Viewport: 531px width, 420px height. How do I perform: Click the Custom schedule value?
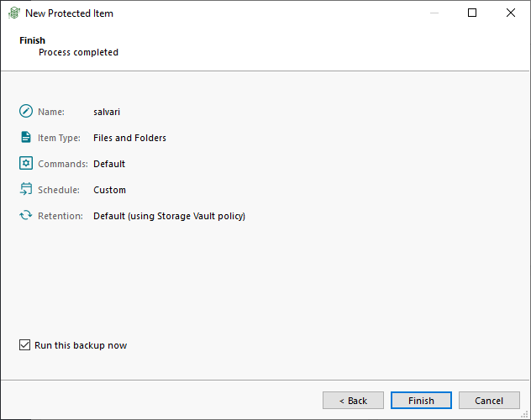pos(109,190)
